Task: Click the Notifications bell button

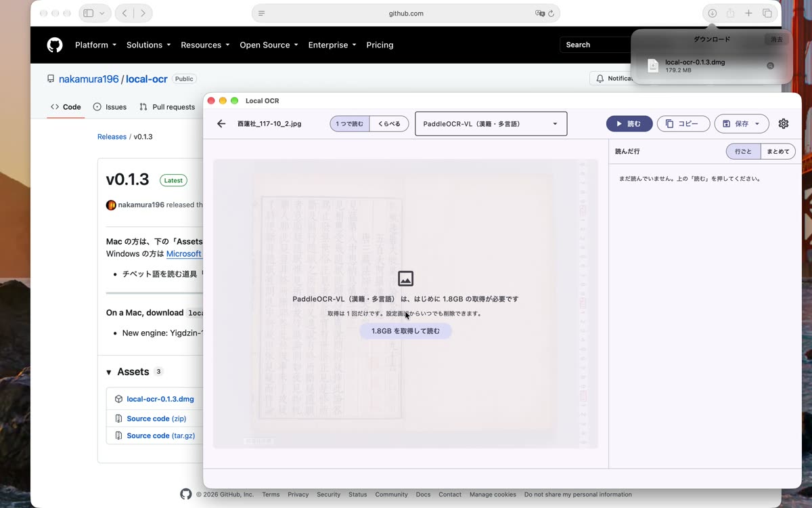Action: tap(611, 79)
